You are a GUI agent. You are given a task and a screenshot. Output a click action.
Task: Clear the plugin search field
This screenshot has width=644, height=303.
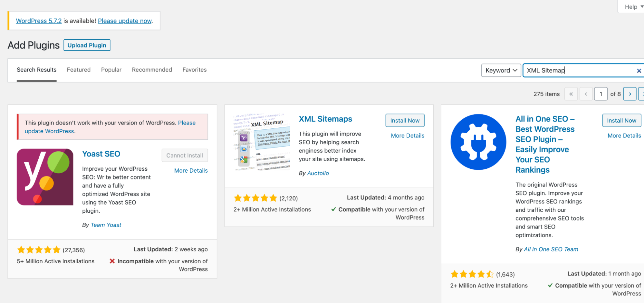coord(639,71)
